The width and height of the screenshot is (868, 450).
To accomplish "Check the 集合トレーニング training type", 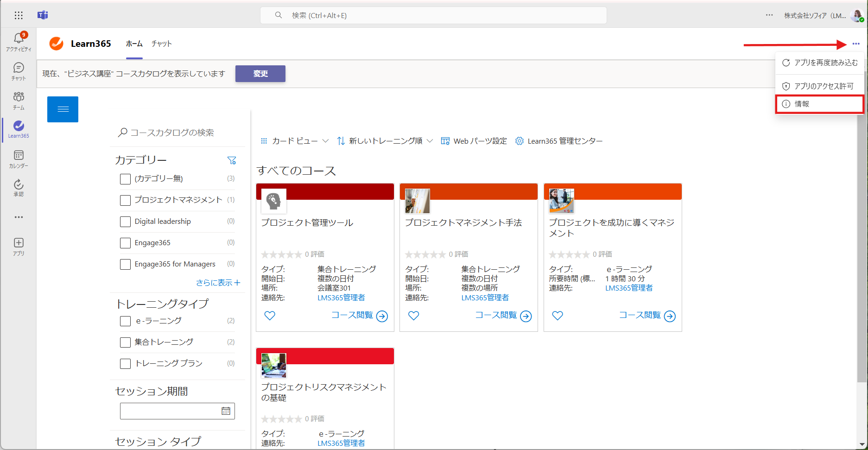I will 125,342.
